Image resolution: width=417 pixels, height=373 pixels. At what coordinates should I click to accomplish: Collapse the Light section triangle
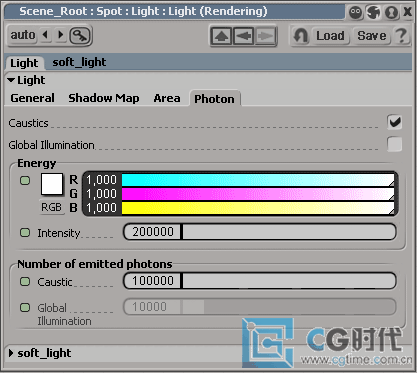click(x=11, y=80)
